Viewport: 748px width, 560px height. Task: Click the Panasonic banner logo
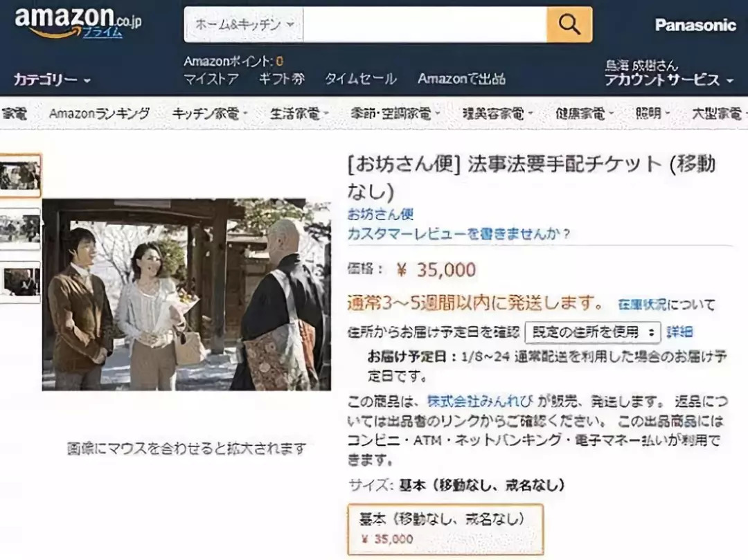695,25
